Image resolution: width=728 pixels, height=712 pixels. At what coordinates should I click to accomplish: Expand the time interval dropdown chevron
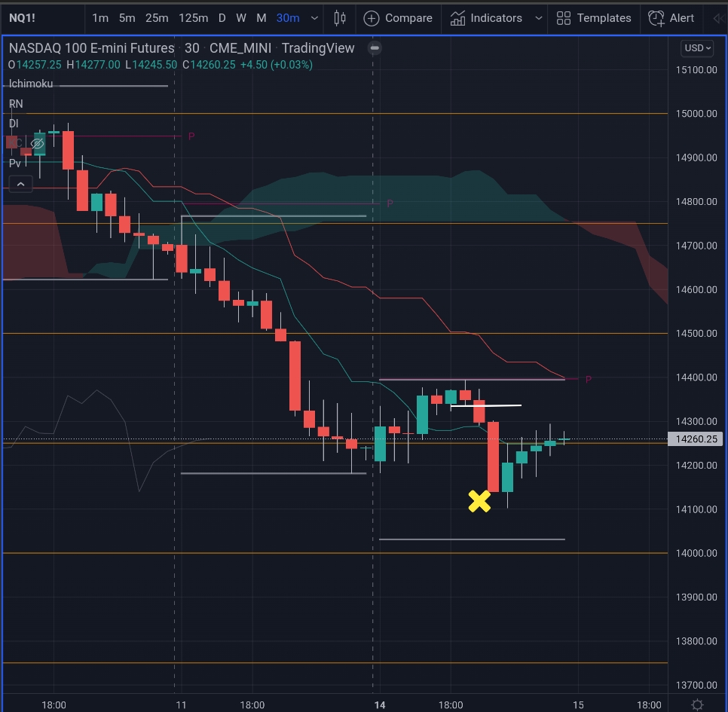click(314, 18)
